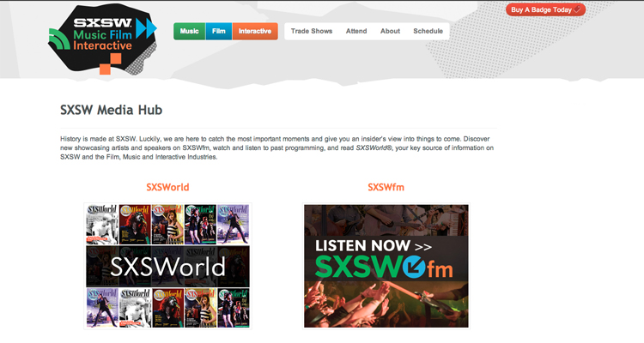Open the Schedule menu item
The image size is (644, 343).
click(x=428, y=31)
